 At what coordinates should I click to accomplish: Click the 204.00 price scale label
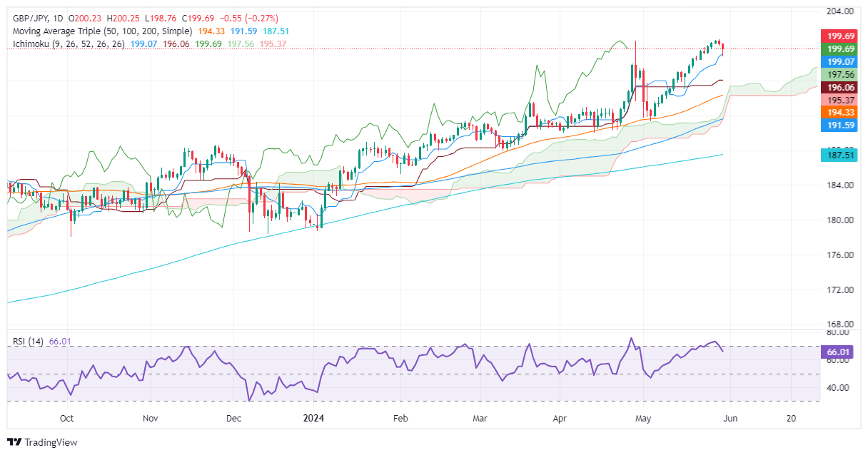(x=839, y=11)
